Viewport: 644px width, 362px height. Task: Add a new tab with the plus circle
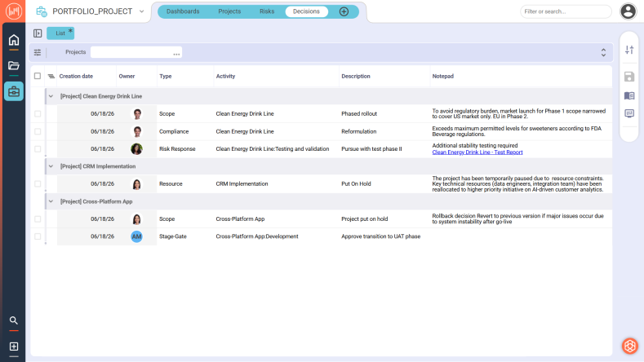pos(344,11)
